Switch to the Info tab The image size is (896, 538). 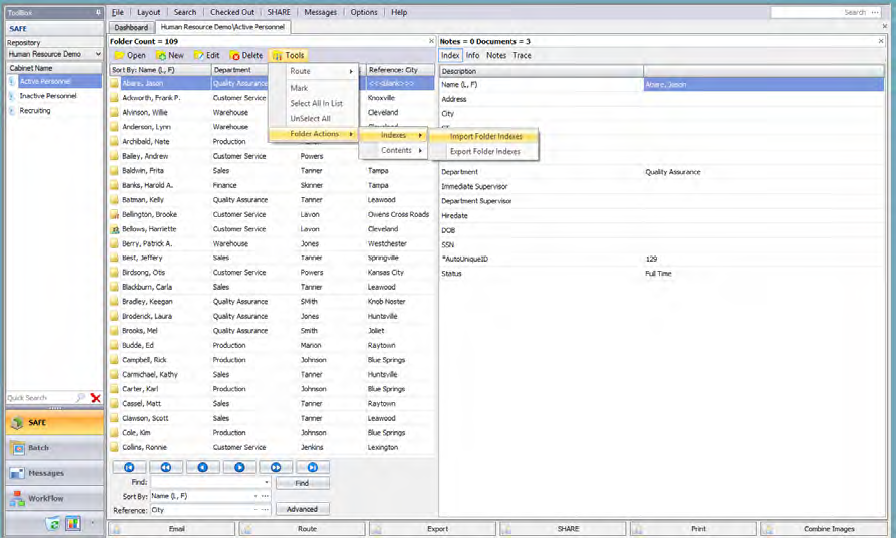pos(472,55)
